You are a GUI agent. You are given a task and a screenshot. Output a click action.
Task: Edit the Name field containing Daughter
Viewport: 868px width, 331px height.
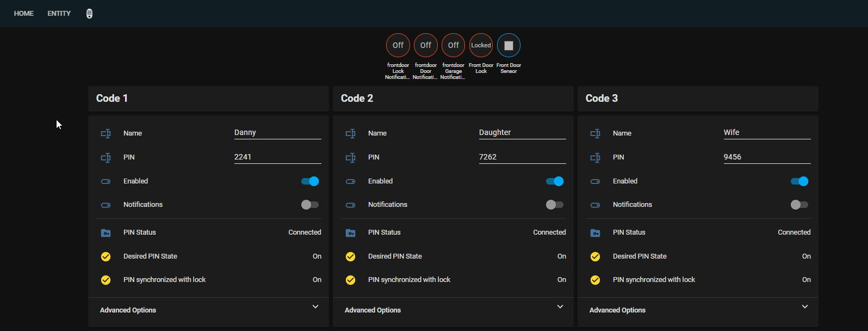click(x=523, y=133)
